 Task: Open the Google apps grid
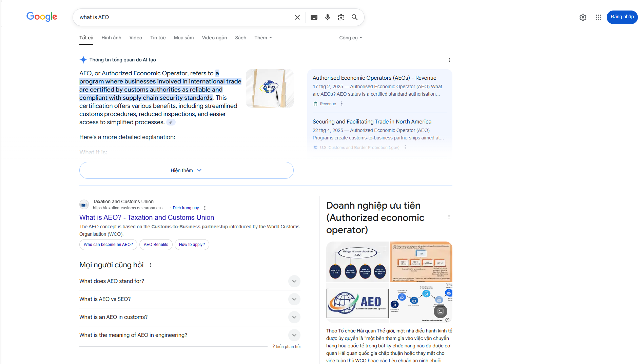pos(598,17)
